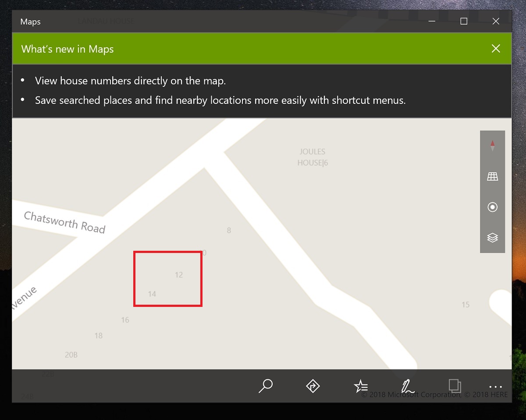Click the Chatsworth Road label

64,222
